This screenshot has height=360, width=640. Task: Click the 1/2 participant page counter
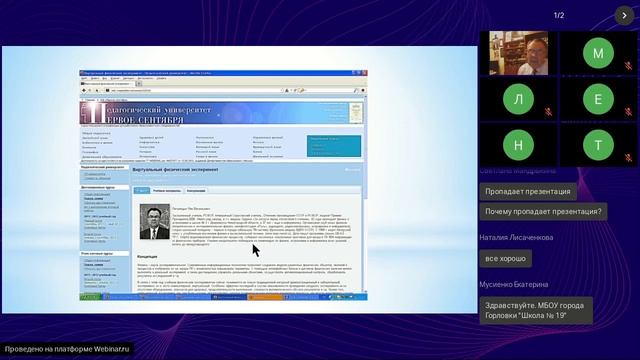[559, 16]
